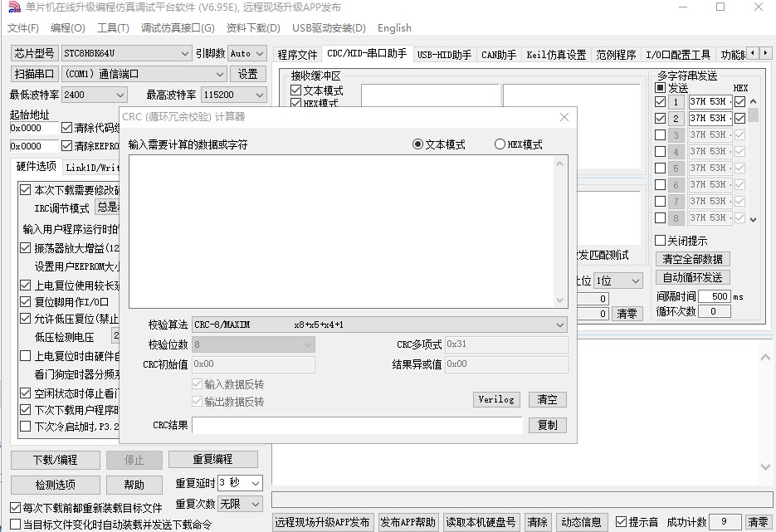Check send checkbox for row 3
Image resolution: width=776 pixels, height=532 pixels.
click(x=660, y=134)
